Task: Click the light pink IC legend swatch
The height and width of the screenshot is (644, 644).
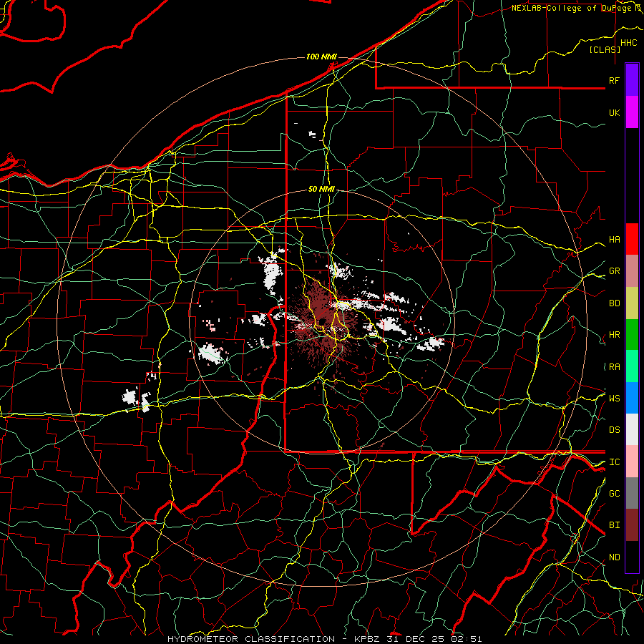Action: (x=632, y=462)
